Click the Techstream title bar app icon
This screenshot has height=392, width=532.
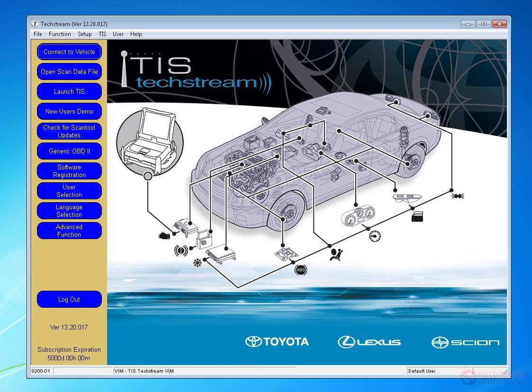click(35, 24)
